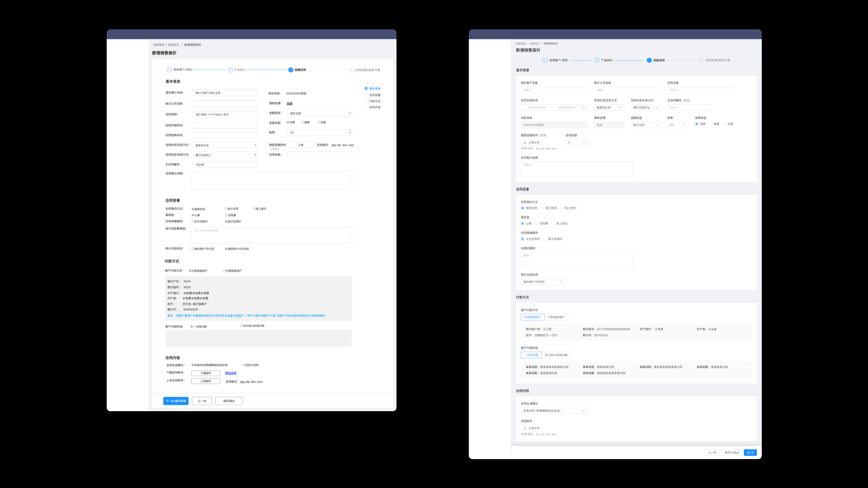Viewport: 868px width, 488px height.
Task: Click 合同名称 input in the right window
Action: (700, 90)
